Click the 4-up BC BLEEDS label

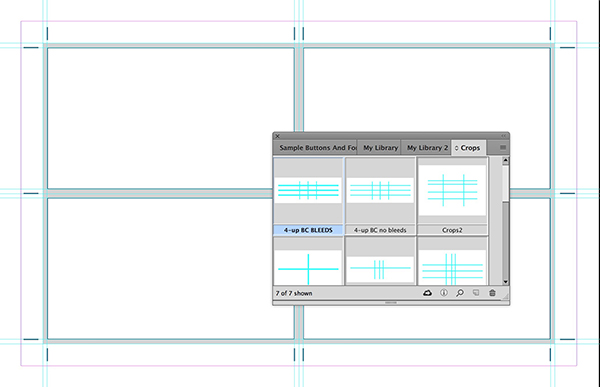point(308,230)
